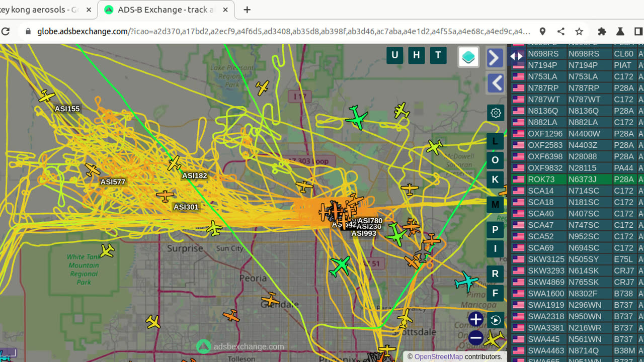Click the yellow plane near White Tank park
Screen dimensions: 644x362
(107, 251)
